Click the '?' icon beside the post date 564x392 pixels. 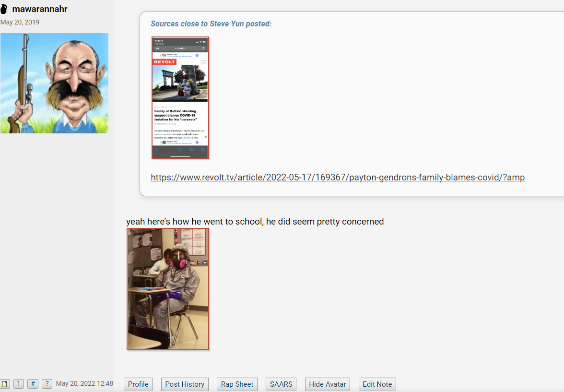tap(47, 384)
